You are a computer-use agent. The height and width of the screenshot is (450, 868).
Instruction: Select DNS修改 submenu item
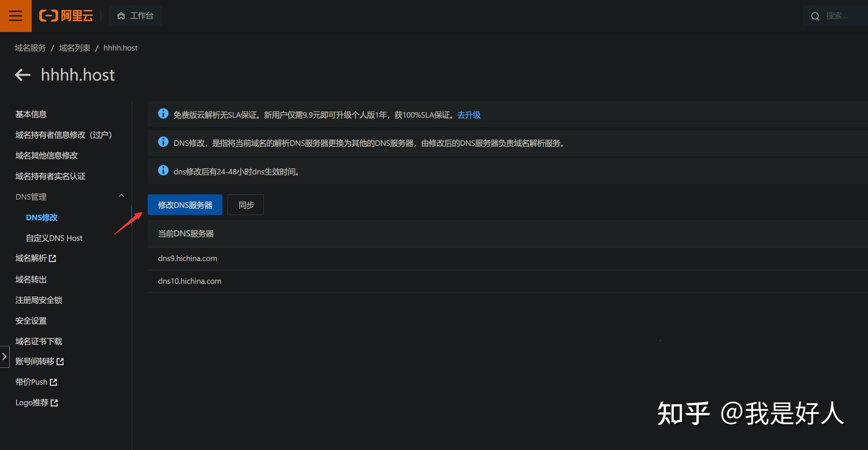coord(42,217)
